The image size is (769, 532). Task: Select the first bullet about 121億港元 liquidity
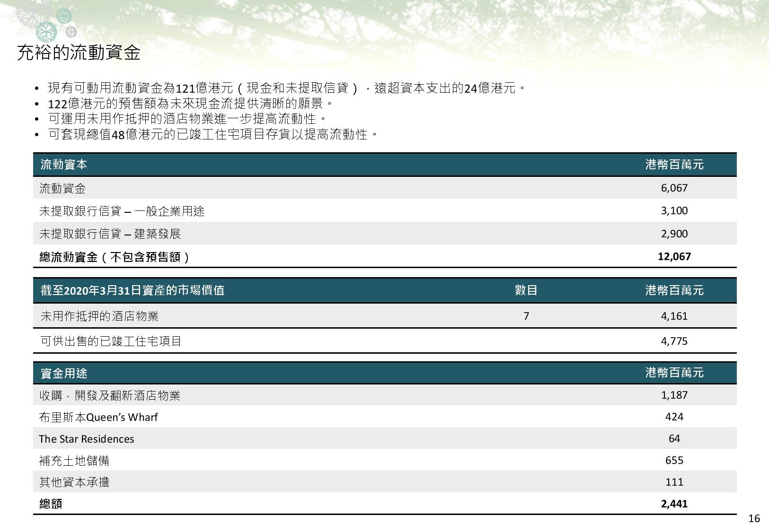(x=287, y=88)
